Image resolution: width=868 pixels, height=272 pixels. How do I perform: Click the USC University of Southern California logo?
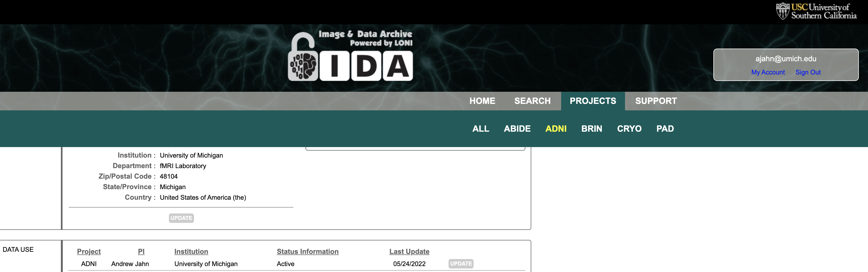tap(816, 11)
